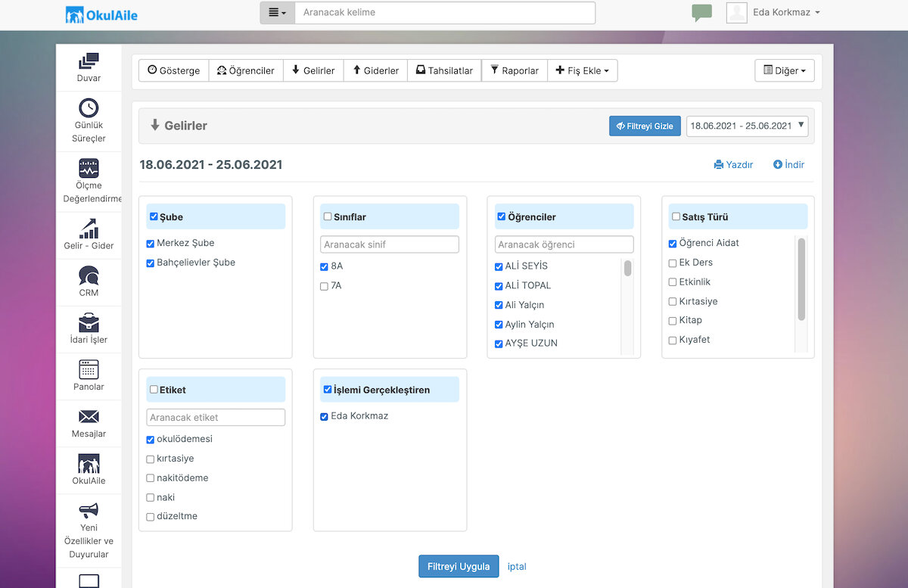The width and height of the screenshot is (908, 588).
Task: Click the iptal link
Action: point(517,567)
